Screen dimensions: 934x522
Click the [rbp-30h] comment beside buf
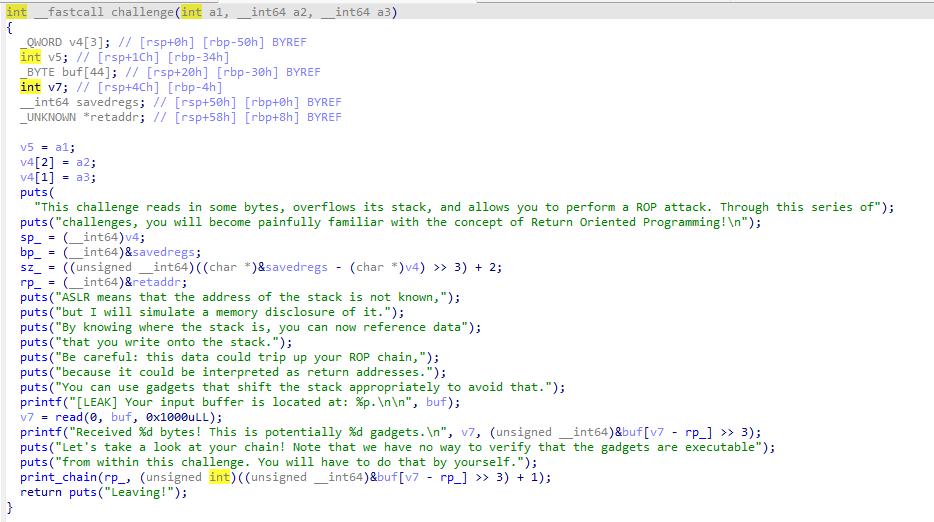click(x=252, y=72)
